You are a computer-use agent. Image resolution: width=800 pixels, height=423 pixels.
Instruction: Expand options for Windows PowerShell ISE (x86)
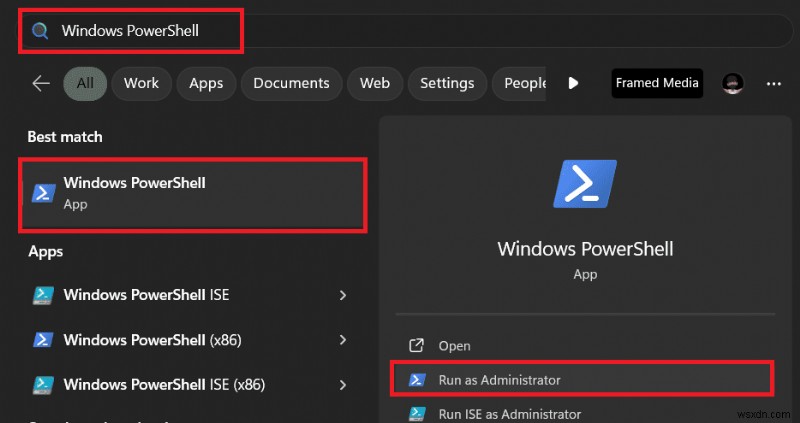click(343, 385)
